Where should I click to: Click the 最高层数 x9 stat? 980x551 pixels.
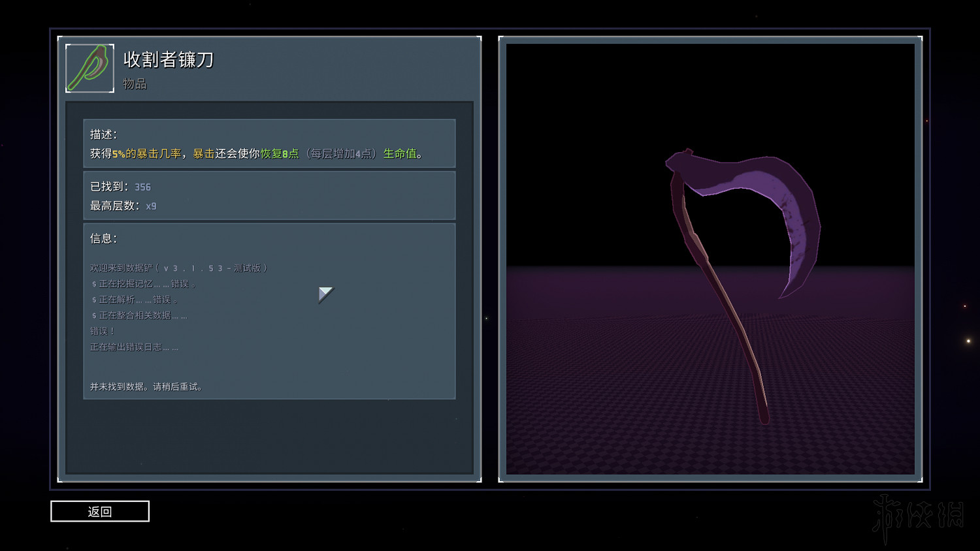pos(123,206)
